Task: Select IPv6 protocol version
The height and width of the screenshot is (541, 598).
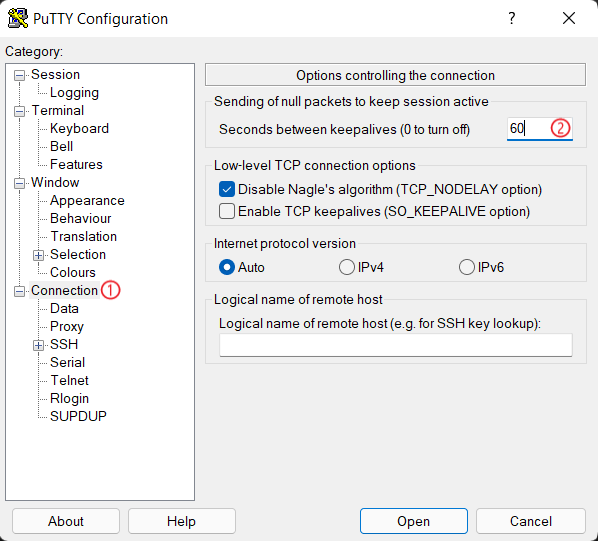Action: [467, 267]
